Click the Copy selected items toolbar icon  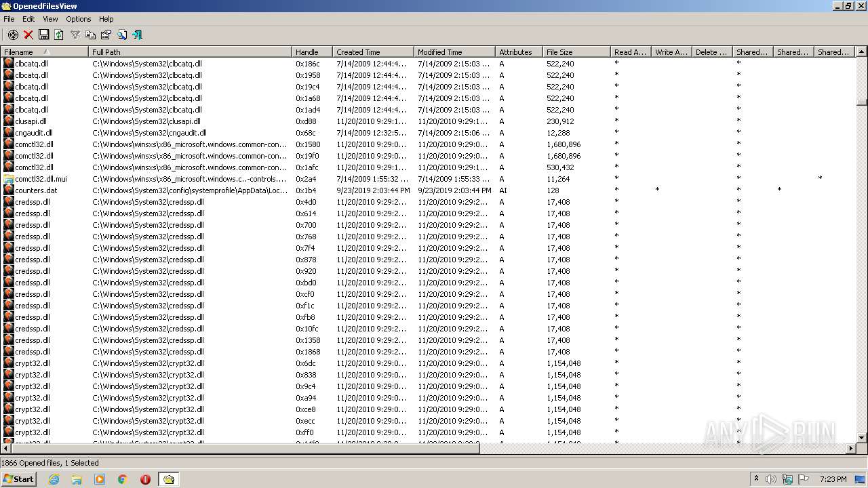[90, 35]
